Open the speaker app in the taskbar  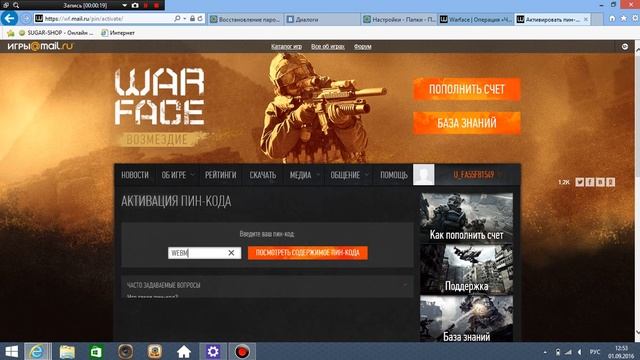click(x=125, y=351)
